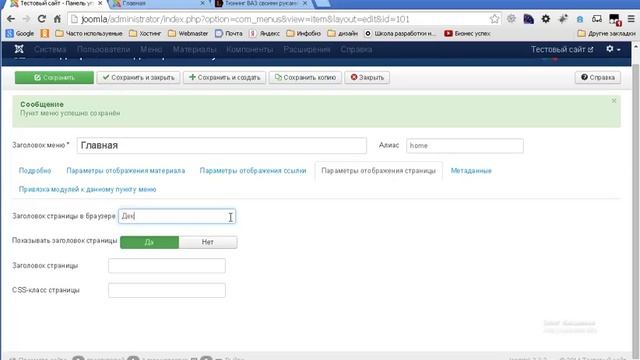Open Материалы menu
640x360 pixels.
[x=194, y=49]
